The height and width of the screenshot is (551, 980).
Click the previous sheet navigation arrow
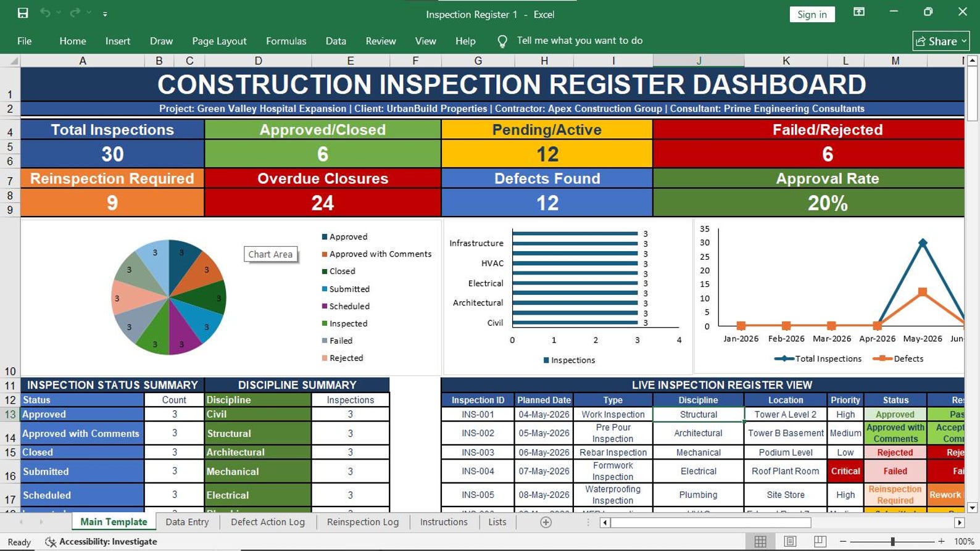click(x=22, y=522)
